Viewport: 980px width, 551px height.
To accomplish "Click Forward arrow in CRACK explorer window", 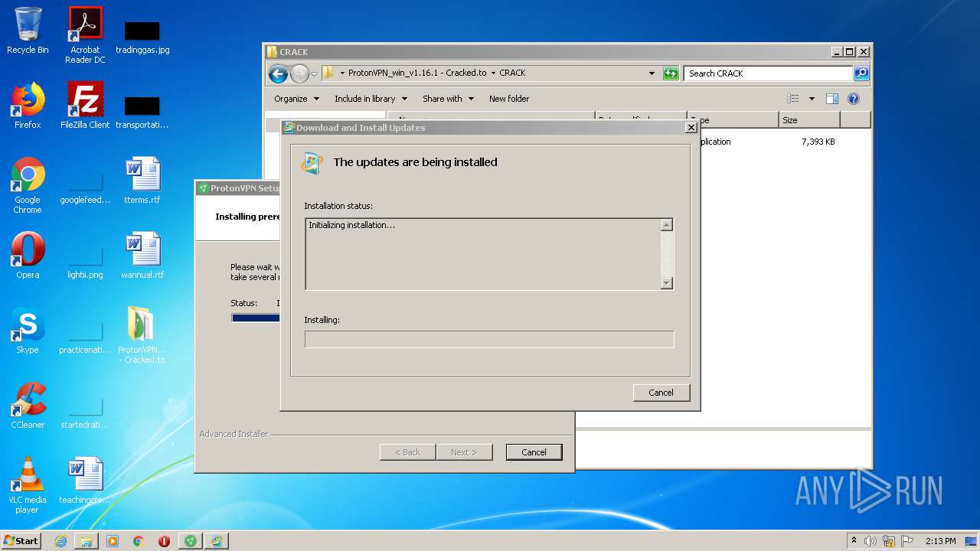I will 299,73.
